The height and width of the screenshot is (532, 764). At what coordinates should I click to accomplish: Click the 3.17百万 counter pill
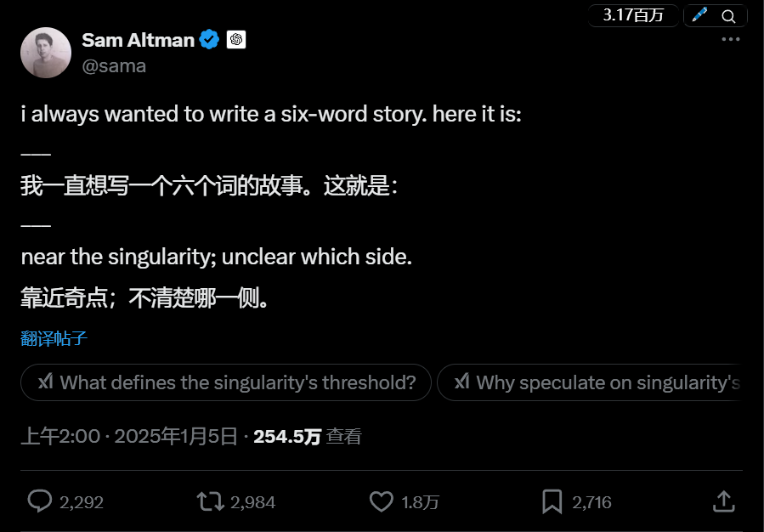[x=633, y=15]
